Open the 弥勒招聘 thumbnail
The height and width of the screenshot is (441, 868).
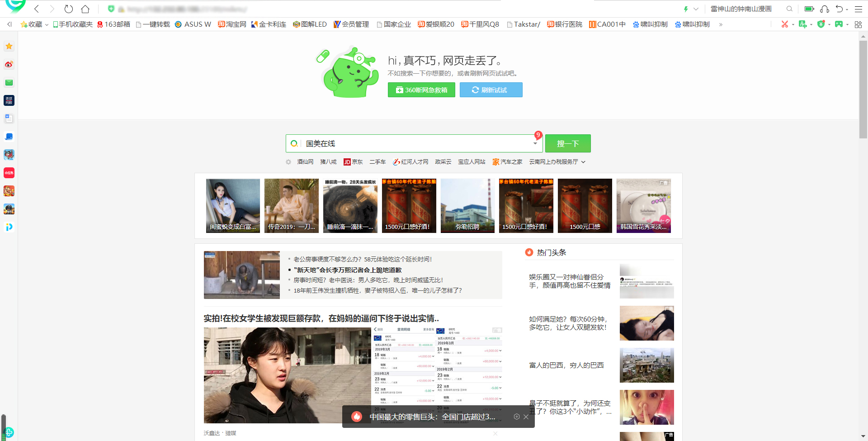(467, 206)
